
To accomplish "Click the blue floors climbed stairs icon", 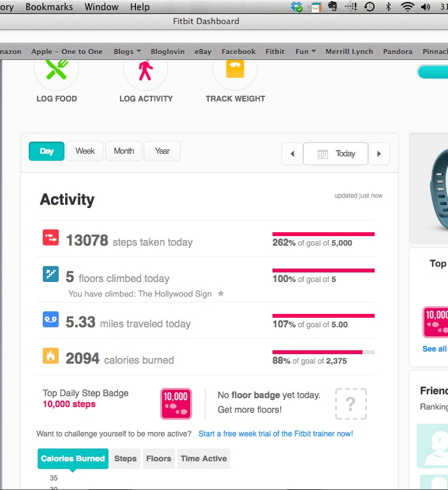I will click(50, 274).
